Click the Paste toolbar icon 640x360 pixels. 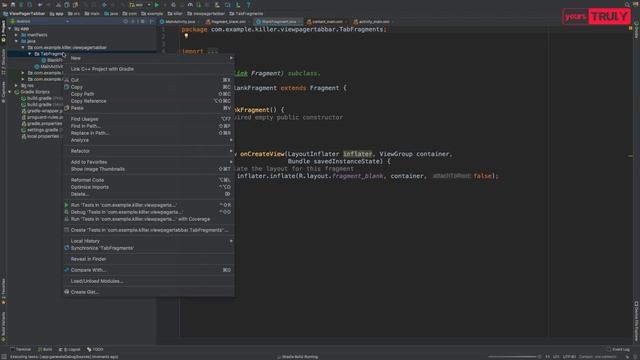76,5
